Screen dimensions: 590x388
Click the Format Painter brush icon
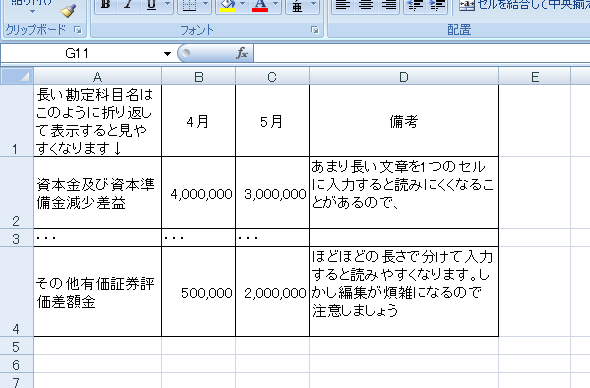[68, 10]
